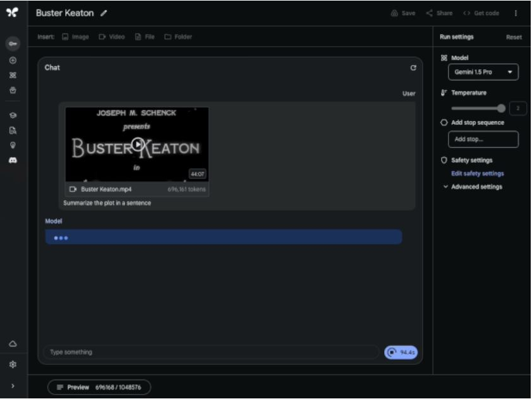Screen dimensions: 532x399
Task: Insert a Folder
Action: [x=178, y=37]
